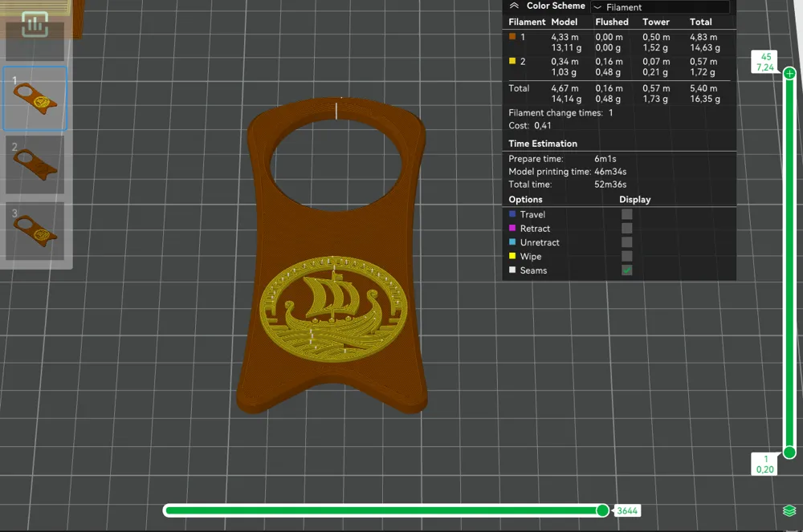Click the magenta Retract legend color icon
The height and width of the screenshot is (532, 803).
pos(512,229)
